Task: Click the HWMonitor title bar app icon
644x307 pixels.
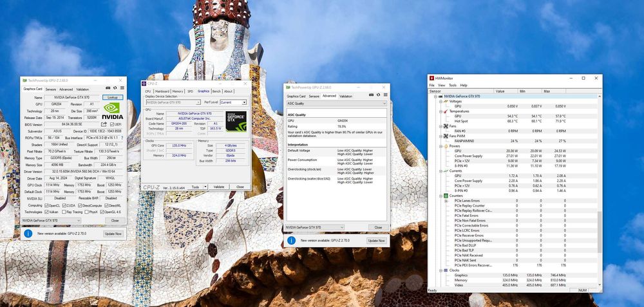Action: pos(431,78)
